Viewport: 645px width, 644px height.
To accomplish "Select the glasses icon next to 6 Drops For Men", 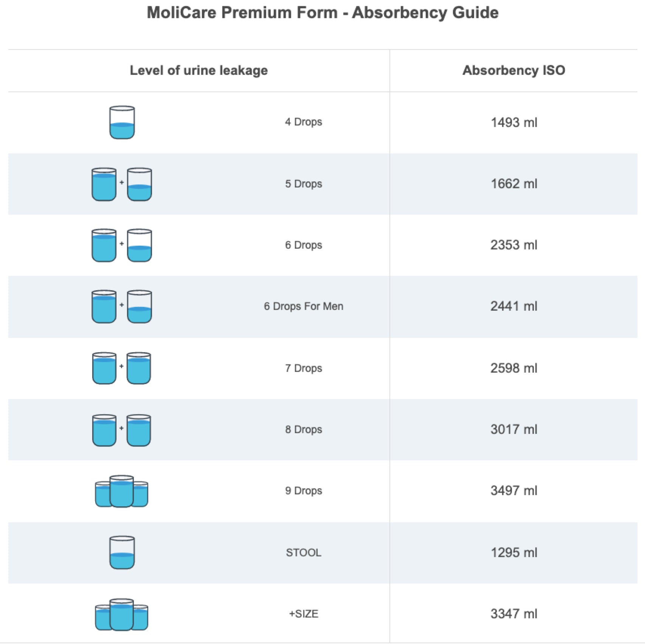I will 122,307.
